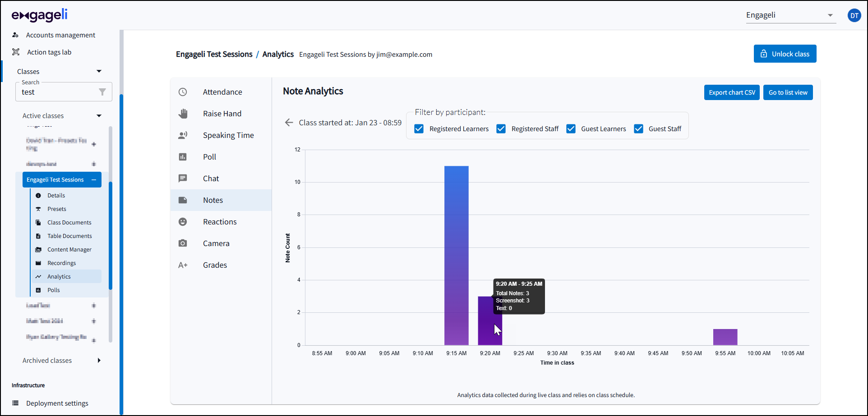Click the left sidebar vertical scrollbar
The image size is (868, 416).
121,255
